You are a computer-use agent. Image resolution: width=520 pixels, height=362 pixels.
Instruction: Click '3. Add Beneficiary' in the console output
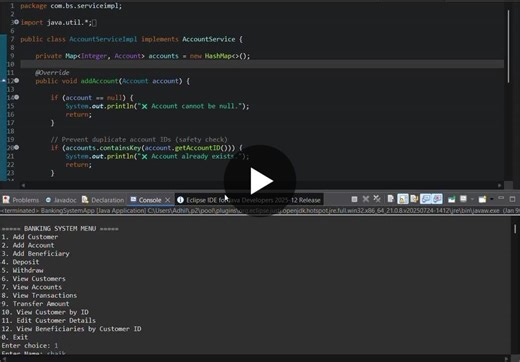[35, 253]
